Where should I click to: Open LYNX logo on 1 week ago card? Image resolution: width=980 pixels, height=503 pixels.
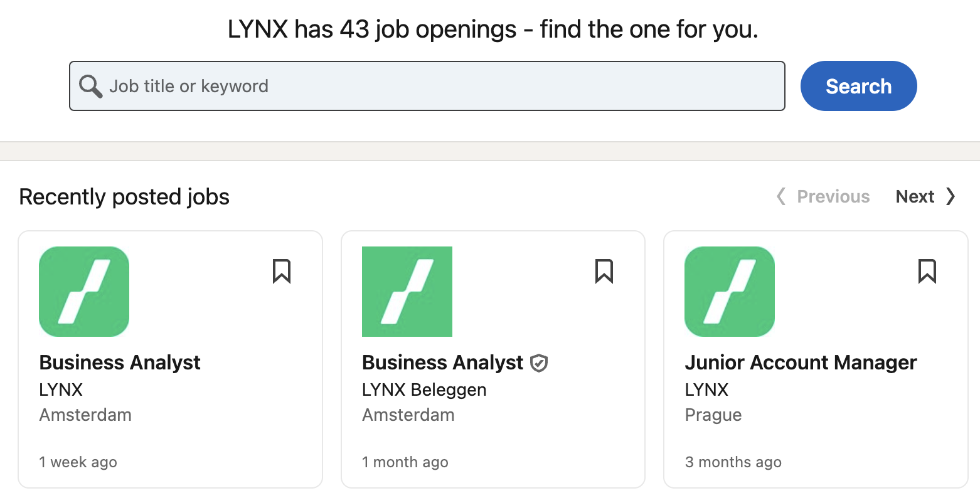pos(84,292)
